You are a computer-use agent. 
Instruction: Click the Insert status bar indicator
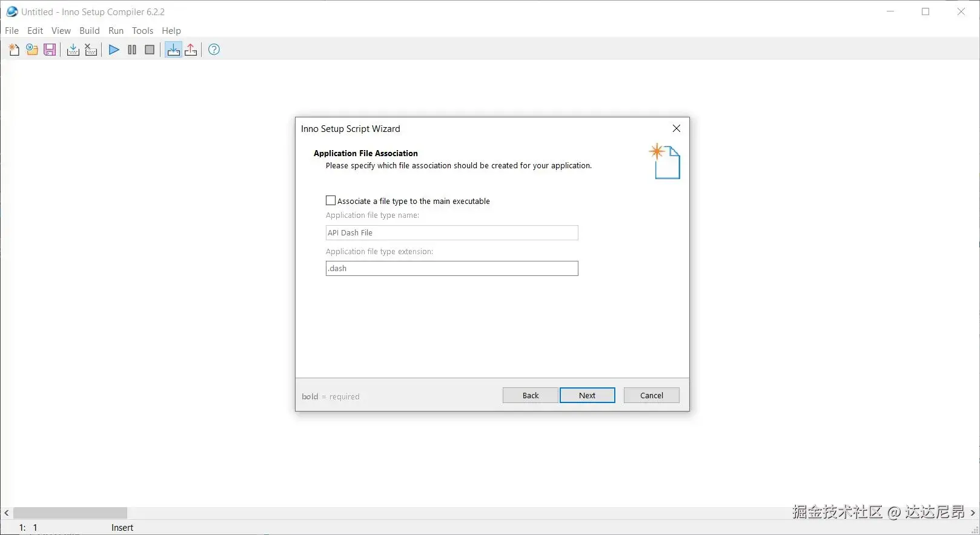click(x=122, y=528)
